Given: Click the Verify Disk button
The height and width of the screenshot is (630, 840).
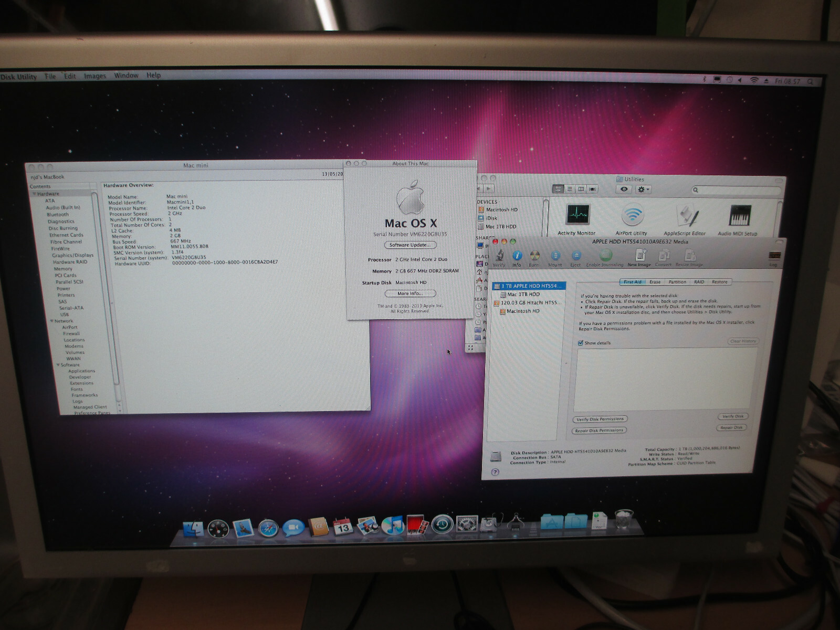Looking at the screenshot, I should 733,416.
